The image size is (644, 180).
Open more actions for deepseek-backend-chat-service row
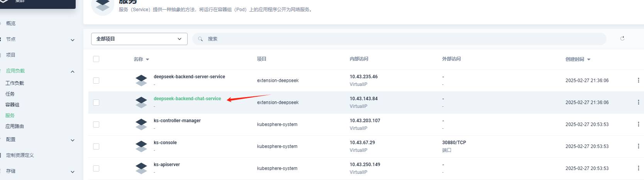(638, 102)
